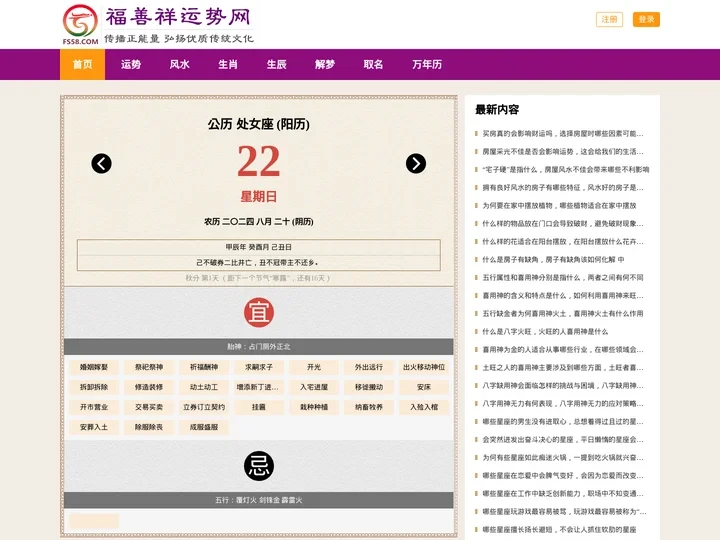Screen dimensions: 720x540
Task: Click the 求嗣求子 tag
Action: [259, 367]
